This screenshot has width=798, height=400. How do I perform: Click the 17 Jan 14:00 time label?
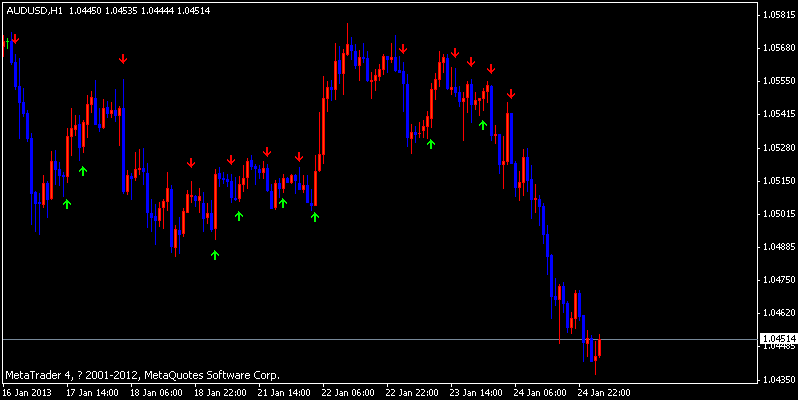pyautogui.click(x=93, y=393)
